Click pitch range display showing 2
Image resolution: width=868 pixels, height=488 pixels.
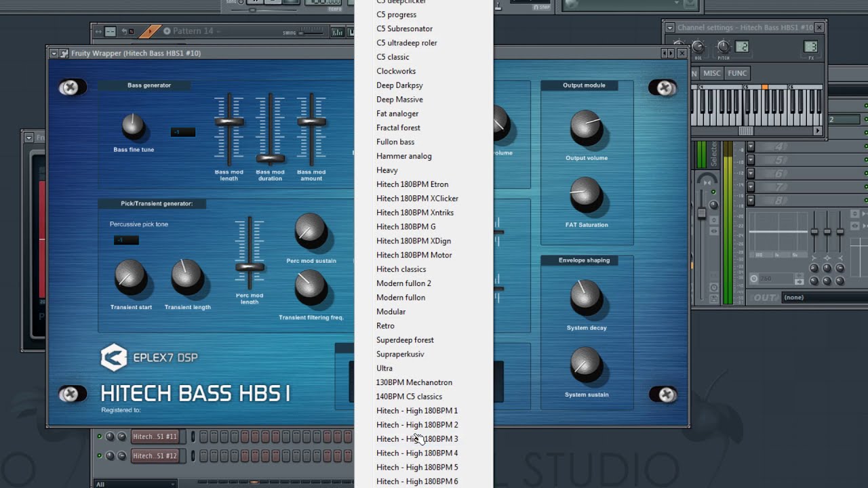point(743,47)
